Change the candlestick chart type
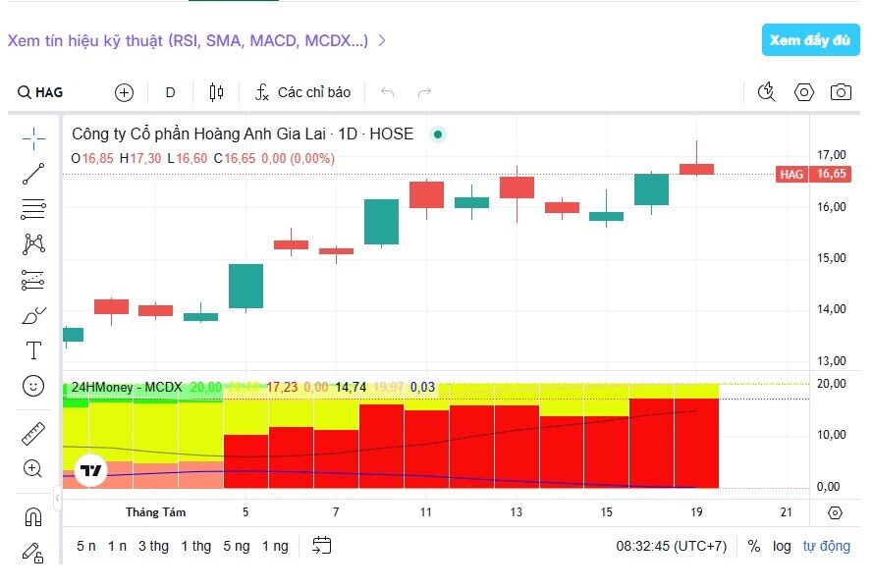The width and height of the screenshot is (872, 588). 216,92
